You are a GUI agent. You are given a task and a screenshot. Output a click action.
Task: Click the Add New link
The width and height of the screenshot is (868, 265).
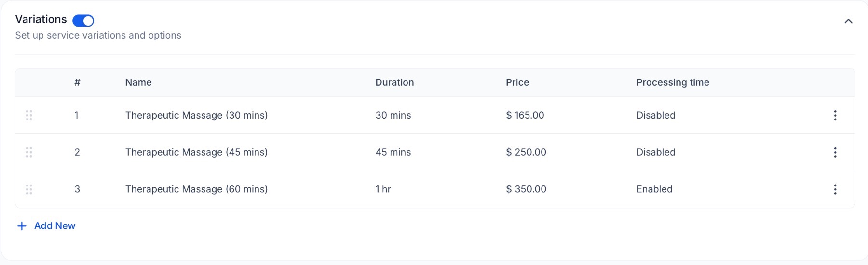[x=54, y=226]
